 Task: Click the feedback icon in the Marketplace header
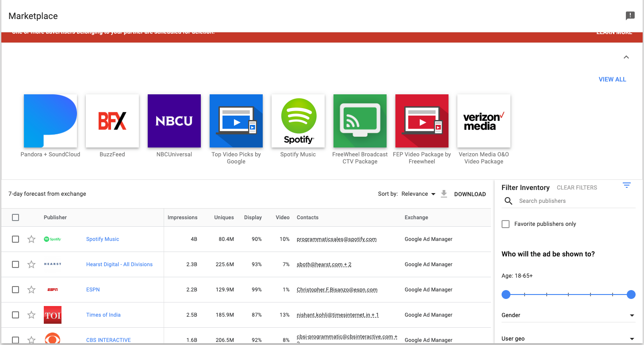(x=630, y=16)
